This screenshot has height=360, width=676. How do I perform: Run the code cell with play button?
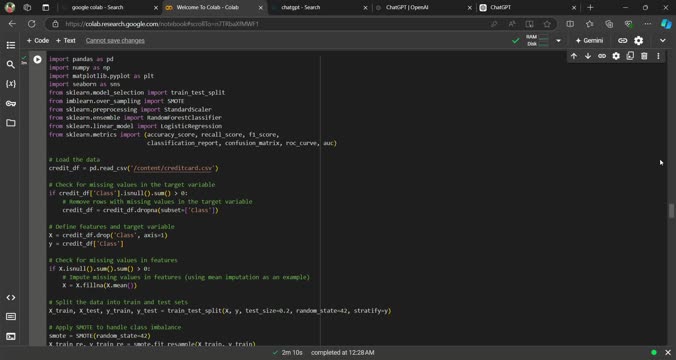click(38, 59)
